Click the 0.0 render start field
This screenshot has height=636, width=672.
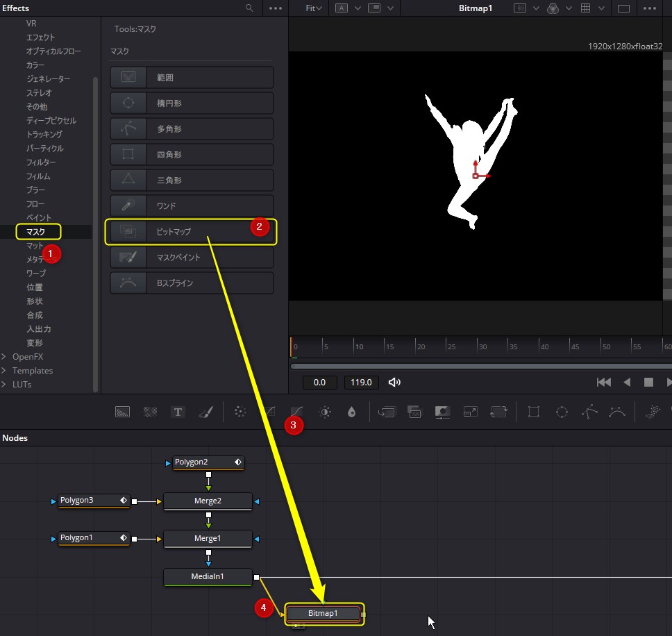[320, 383]
